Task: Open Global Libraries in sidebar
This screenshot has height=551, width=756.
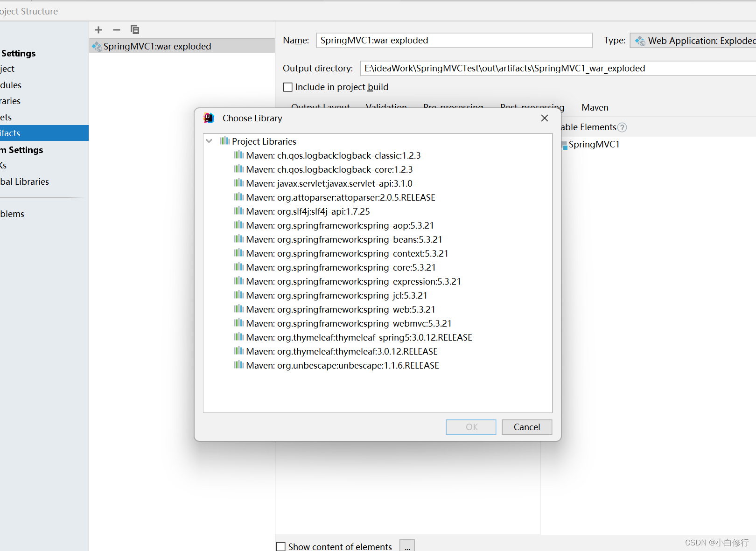Action: [24, 181]
